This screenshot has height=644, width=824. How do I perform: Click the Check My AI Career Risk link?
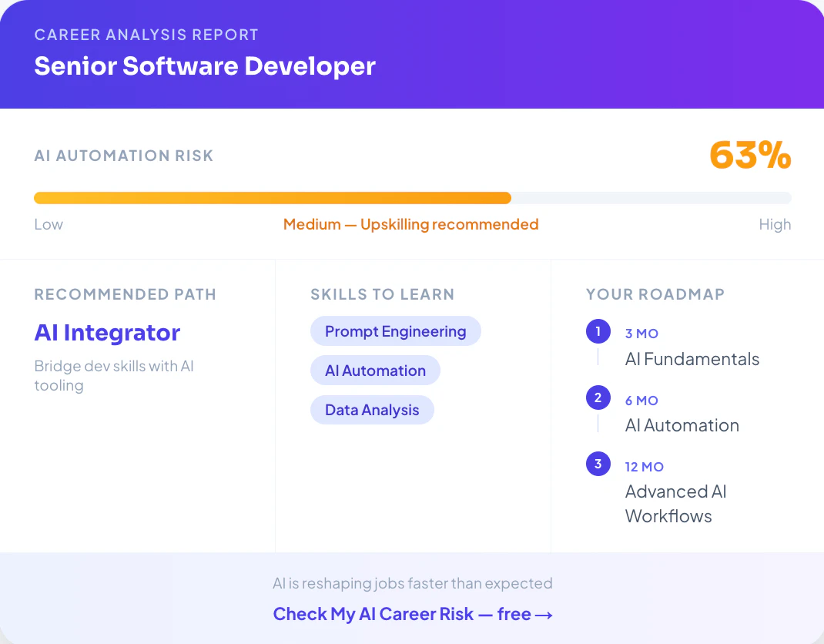tap(413, 614)
